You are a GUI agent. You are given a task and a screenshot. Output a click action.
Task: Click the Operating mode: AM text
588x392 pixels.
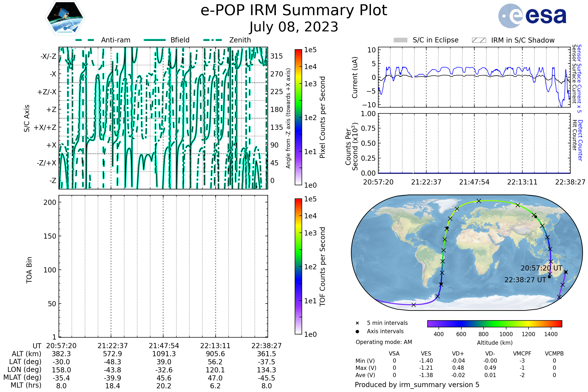click(x=384, y=342)
